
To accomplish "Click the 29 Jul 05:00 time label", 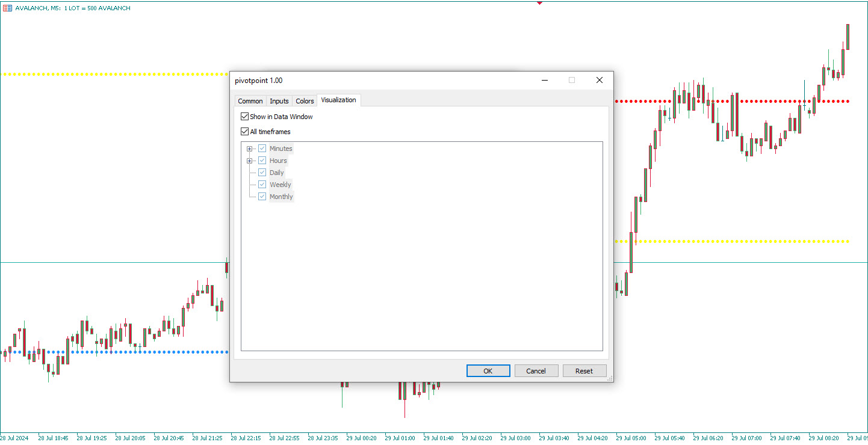I will (x=630, y=438).
